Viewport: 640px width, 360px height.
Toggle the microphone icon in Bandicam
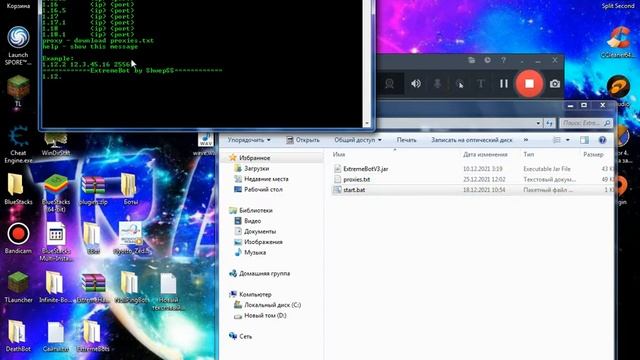(437, 84)
